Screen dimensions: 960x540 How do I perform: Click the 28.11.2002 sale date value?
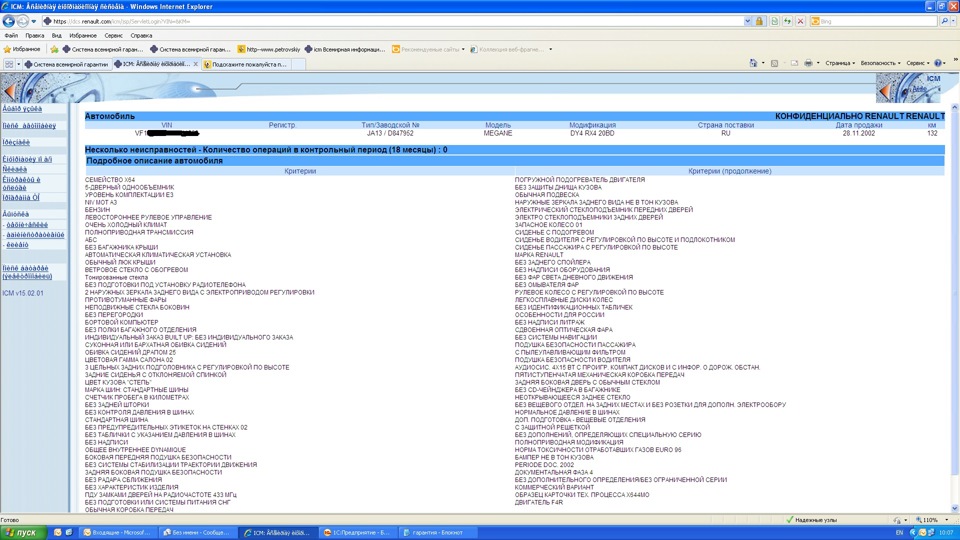[858, 133]
